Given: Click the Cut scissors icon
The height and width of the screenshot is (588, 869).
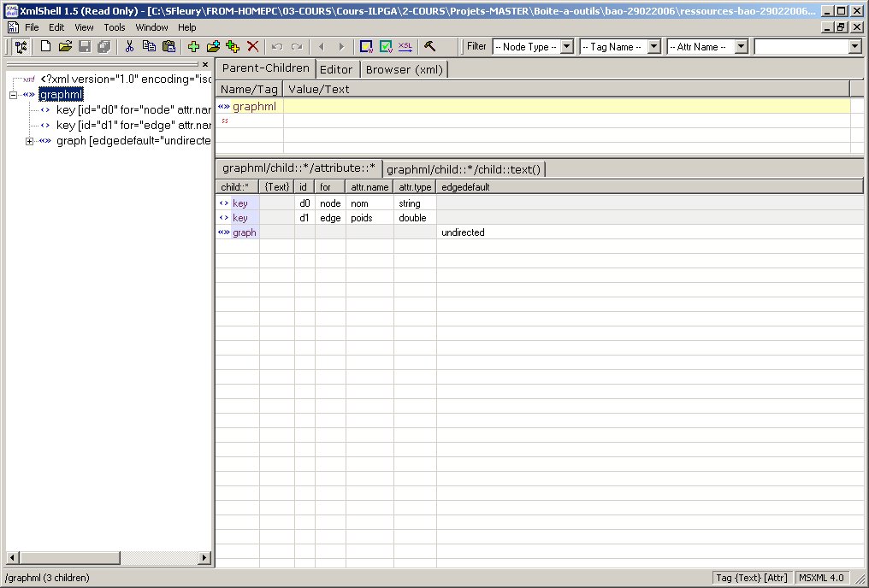Looking at the screenshot, I should coord(129,47).
